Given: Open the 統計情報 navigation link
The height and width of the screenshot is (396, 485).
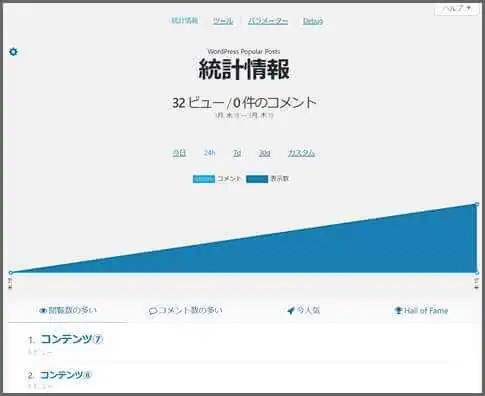Looking at the screenshot, I should coord(185,21).
